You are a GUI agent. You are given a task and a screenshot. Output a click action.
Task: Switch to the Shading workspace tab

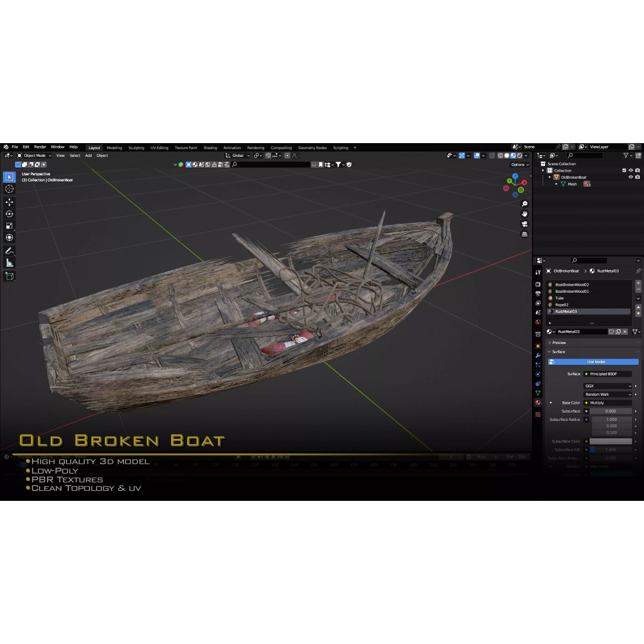pos(210,148)
